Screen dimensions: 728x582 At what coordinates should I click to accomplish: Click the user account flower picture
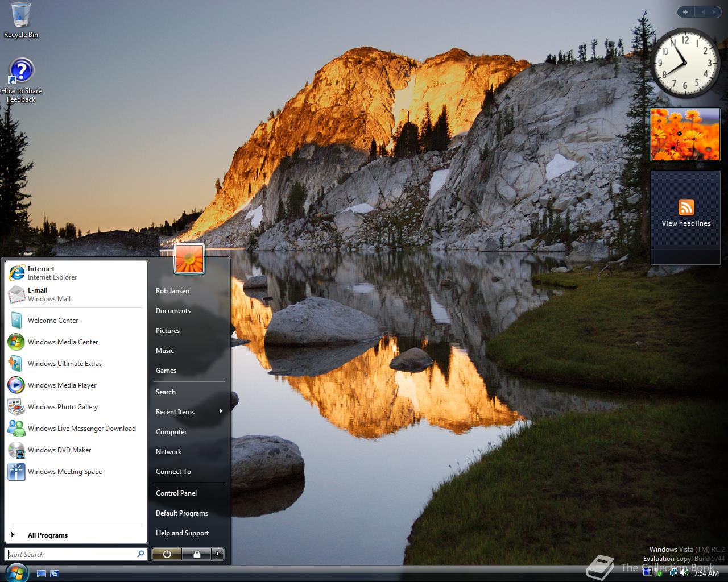point(189,259)
